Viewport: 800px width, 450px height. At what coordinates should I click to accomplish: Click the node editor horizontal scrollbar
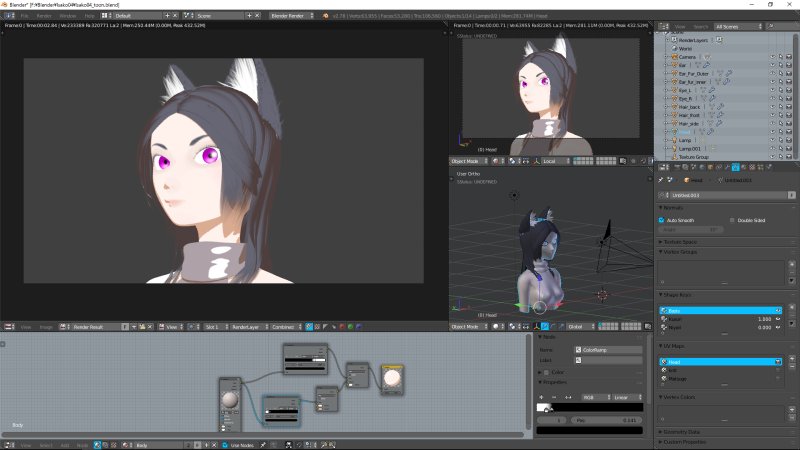click(x=263, y=435)
